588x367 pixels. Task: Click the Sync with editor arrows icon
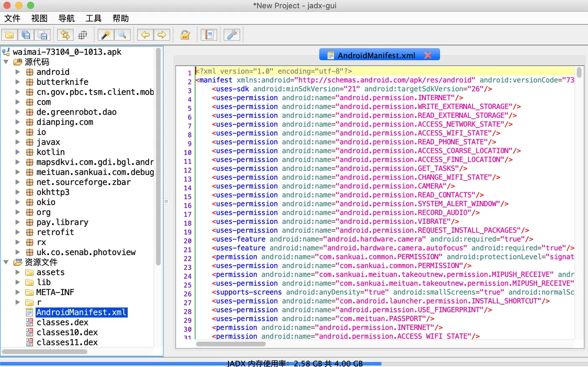65,35
